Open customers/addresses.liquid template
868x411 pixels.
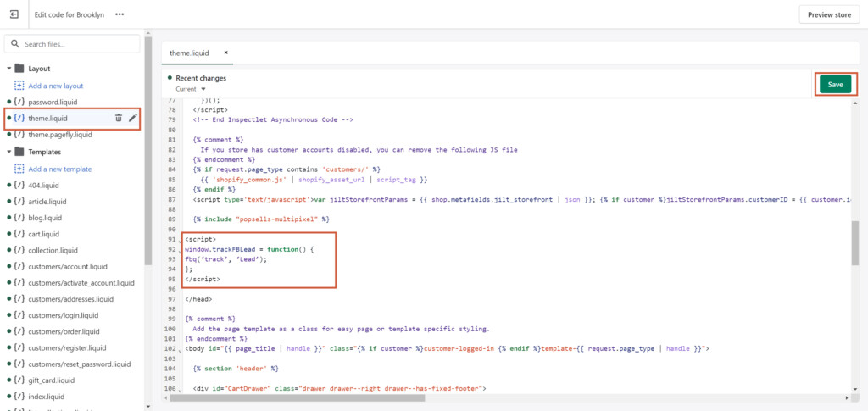71,299
